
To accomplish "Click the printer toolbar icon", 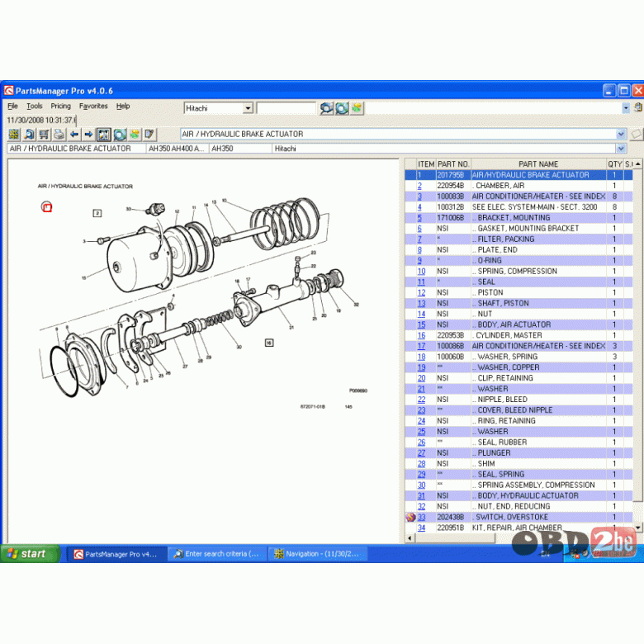I will (x=59, y=135).
